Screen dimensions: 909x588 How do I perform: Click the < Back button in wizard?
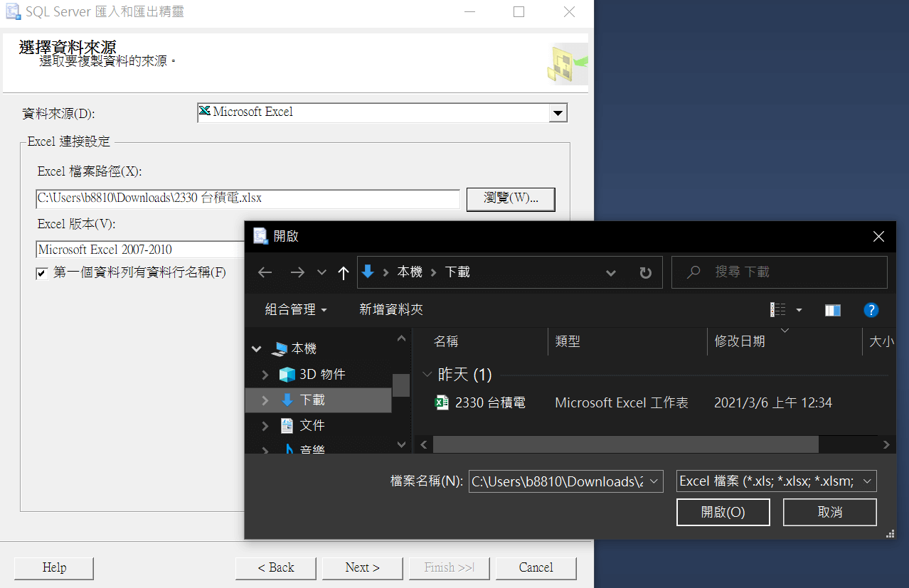(276, 567)
